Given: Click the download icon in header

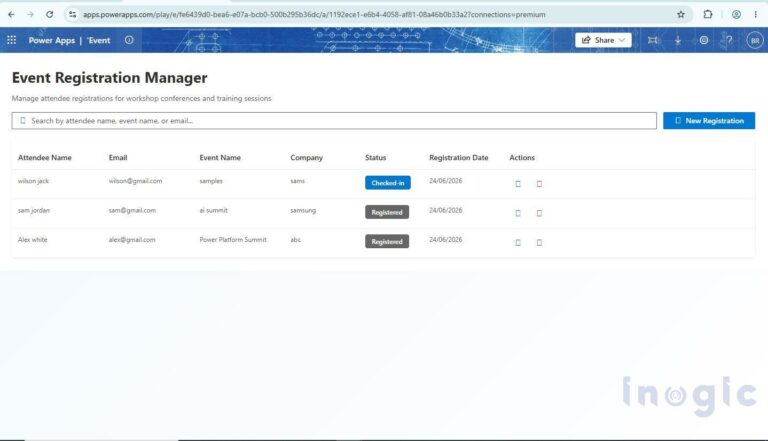Looking at the screenshot, I should [x=678, y=40].
